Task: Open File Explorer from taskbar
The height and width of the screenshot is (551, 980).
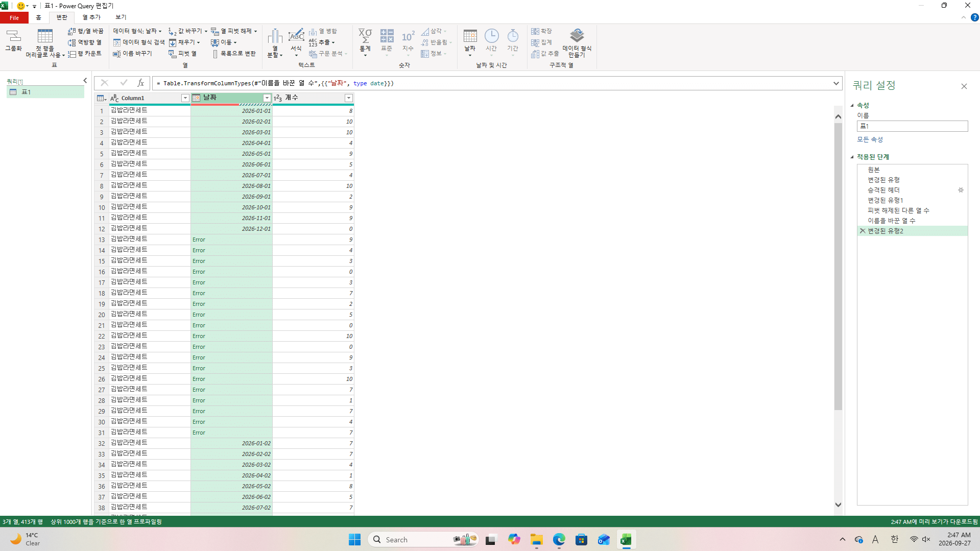Action: click(x=536, y=540)
